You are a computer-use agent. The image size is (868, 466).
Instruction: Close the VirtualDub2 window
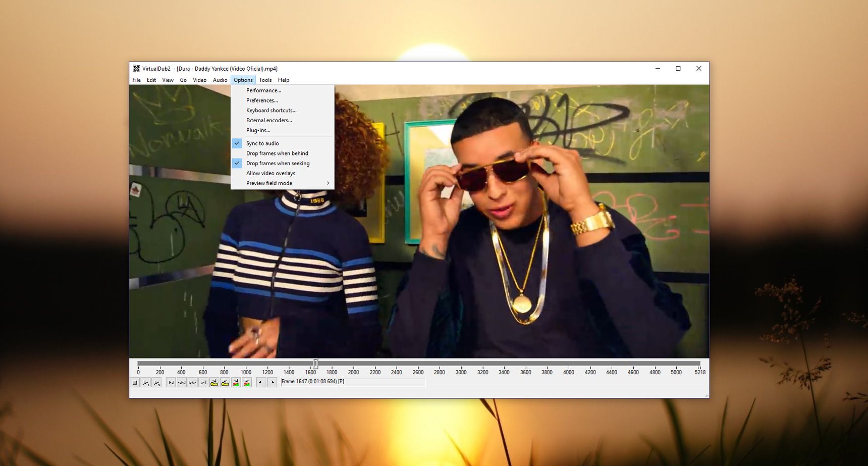point(699,69)
